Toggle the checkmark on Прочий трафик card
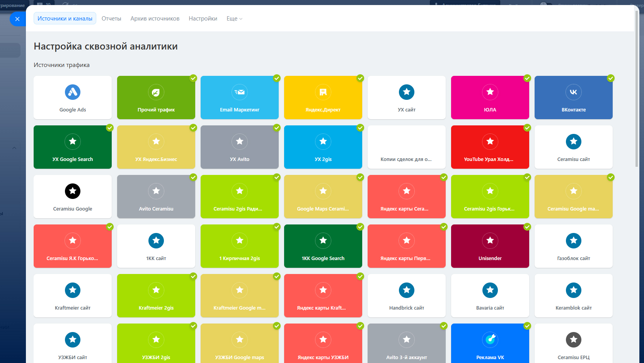644x363 pixels. (193, 78)
